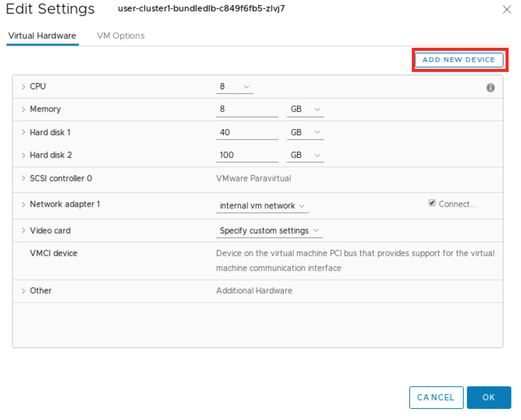Viewport: 521px width, 420px height.
Task: Open Video card custom settings dropdown
Action: [x=269, y=231]
